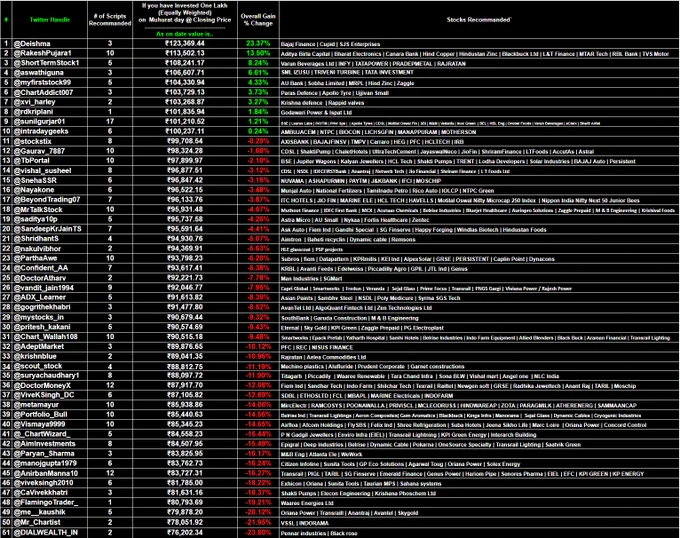
Task: Click the @AnirbanManna10 handle
Action: (x=46, y=473)
